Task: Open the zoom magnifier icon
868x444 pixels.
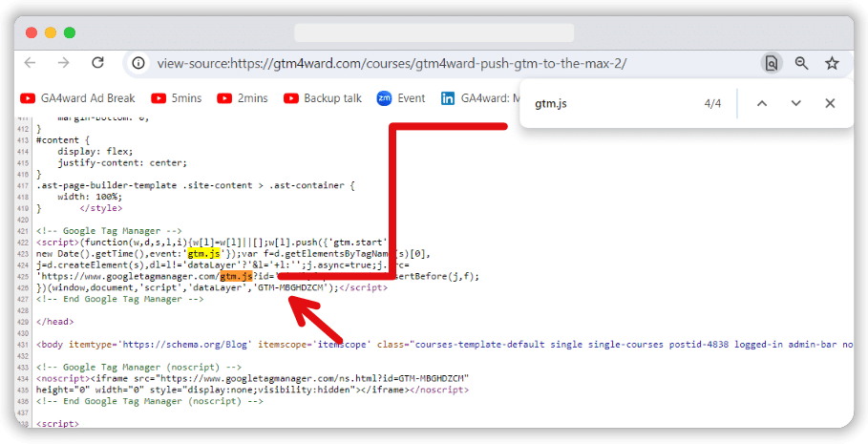Action: [801, 63]
